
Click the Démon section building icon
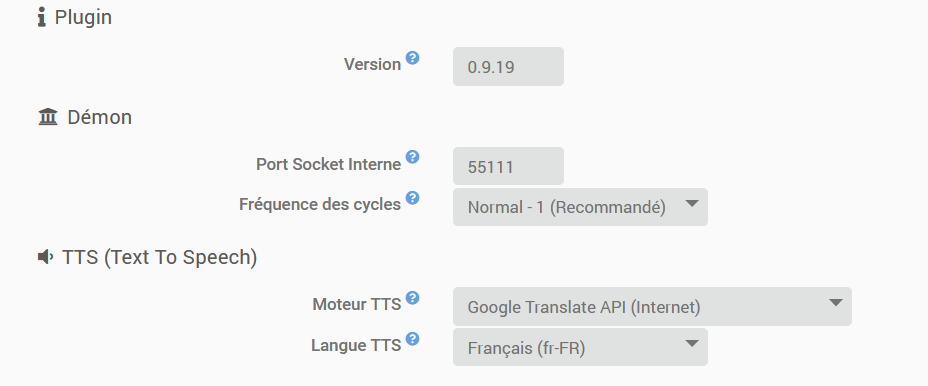click(48, 117)
